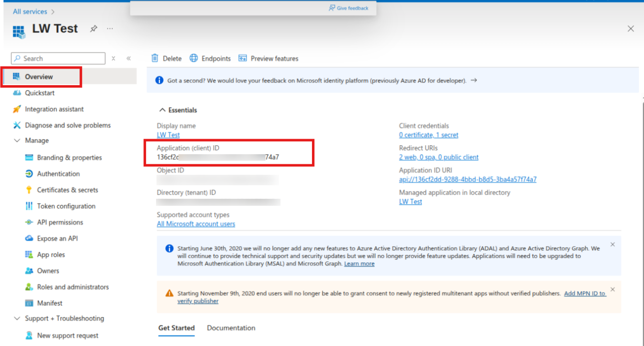Click Give feedback at the top

[348, 8]
